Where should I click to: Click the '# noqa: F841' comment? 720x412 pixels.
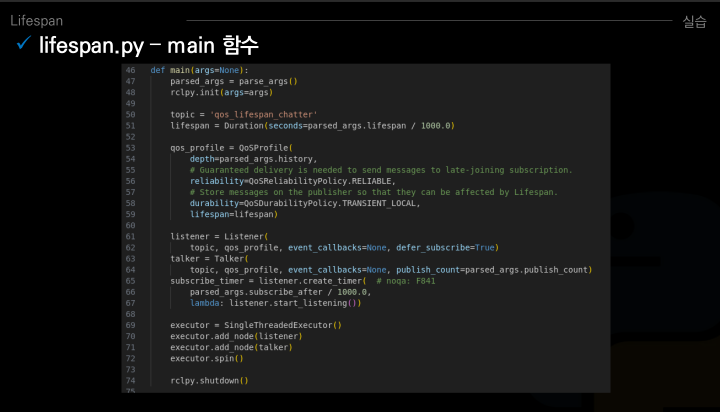pos(405,281)
